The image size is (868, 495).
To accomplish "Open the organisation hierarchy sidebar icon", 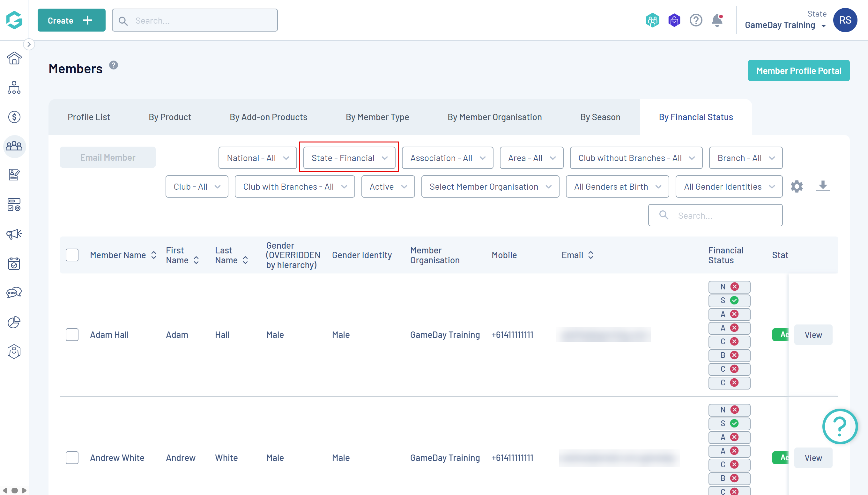I will pos(14,87).
